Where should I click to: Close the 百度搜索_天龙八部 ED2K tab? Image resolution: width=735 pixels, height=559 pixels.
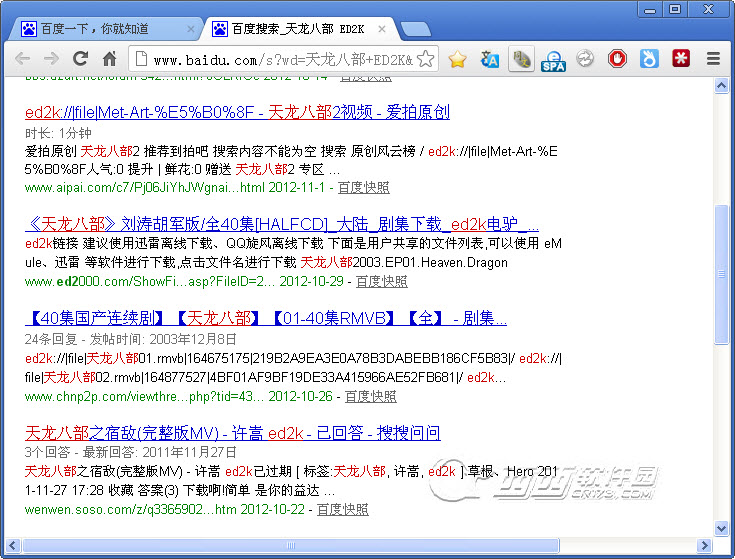coord(382,29)
